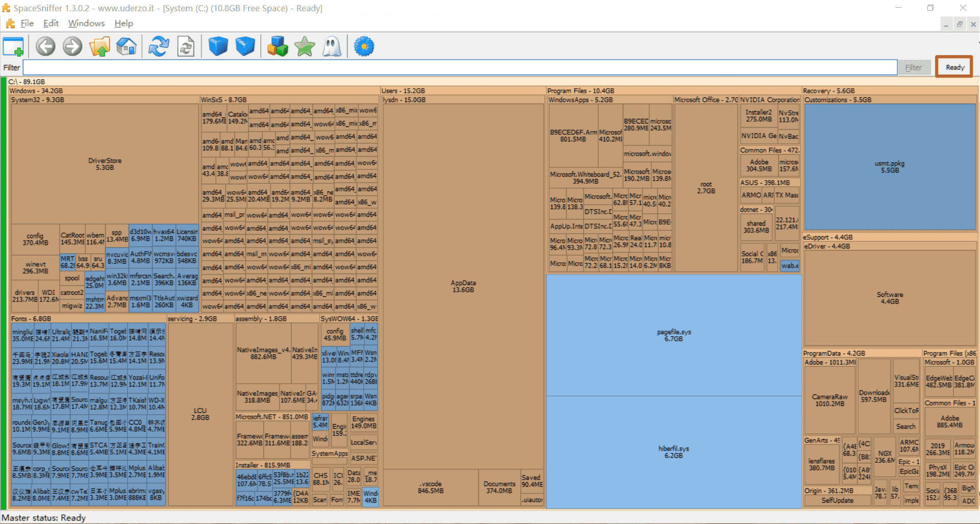
Task: Select the usmt.ppkg 5.5GB block
Action: 890,167
